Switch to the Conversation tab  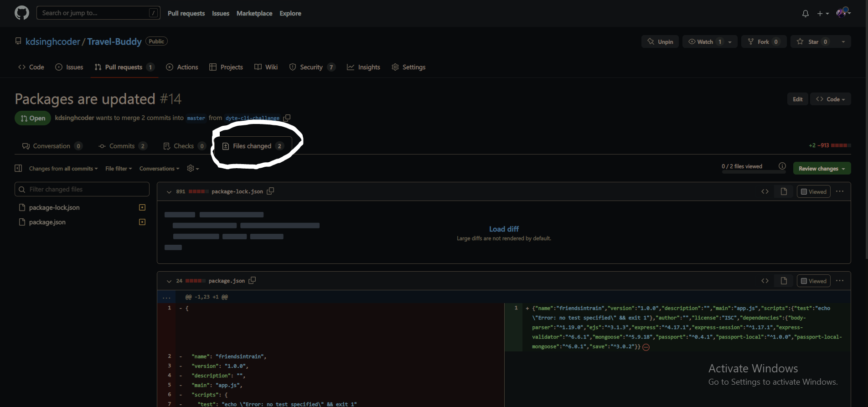[52, 146]
